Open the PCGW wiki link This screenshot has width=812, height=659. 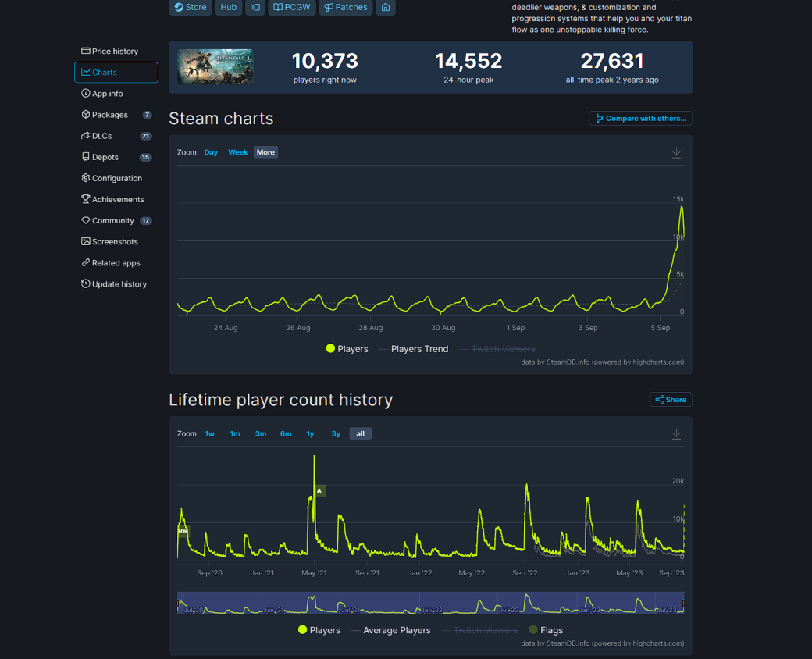point(292,7)
